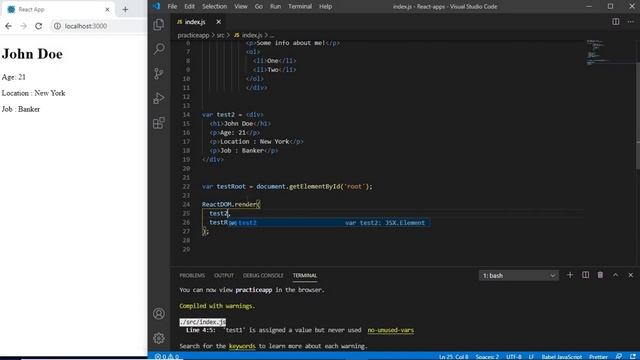Change Babel JavaScript language mode
The height and width of the screenshot is (360, 640).
(562, 356)
